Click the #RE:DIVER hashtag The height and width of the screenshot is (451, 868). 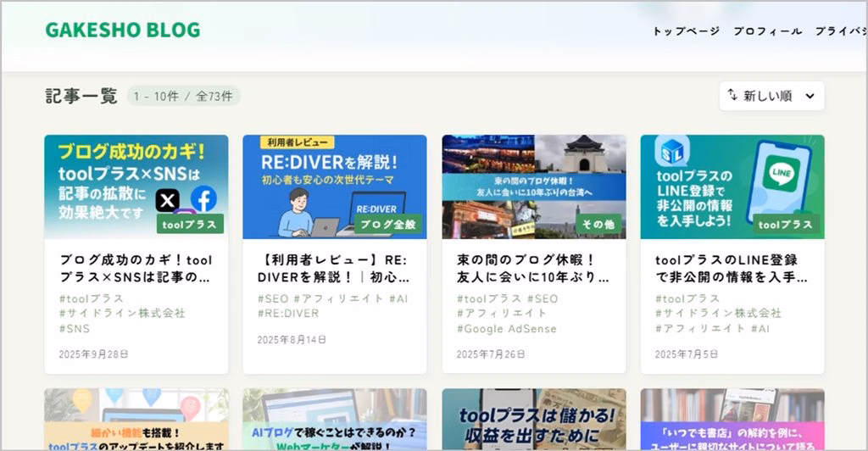point(288,313)
